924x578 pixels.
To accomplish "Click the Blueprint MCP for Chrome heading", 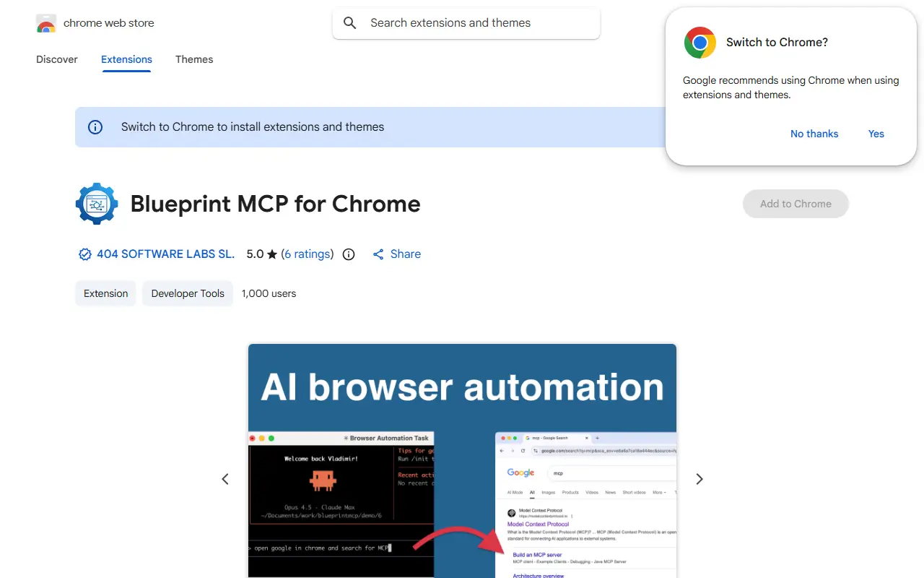I will coord(275,204).
